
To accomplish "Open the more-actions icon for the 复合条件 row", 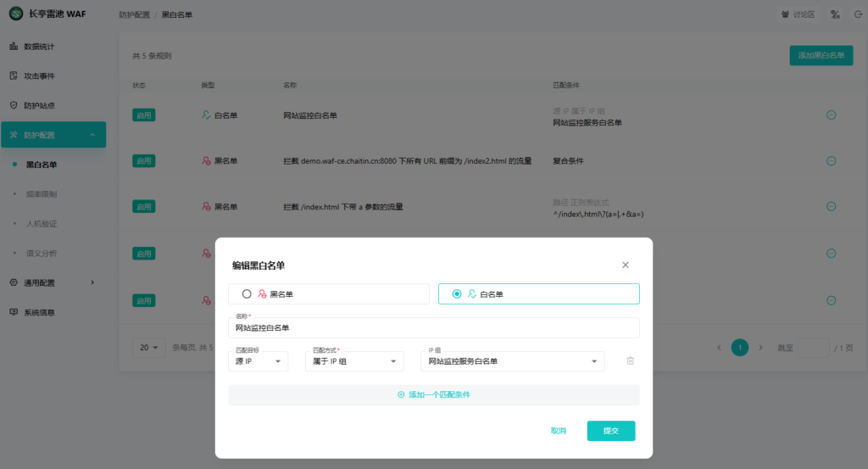I will pyautogui.click(x=831, y=161).
